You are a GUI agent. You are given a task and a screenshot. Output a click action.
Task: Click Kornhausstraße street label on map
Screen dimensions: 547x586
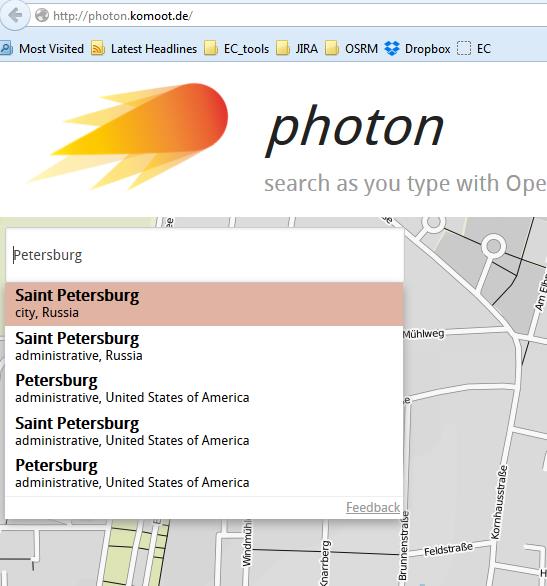coord(499,502)
